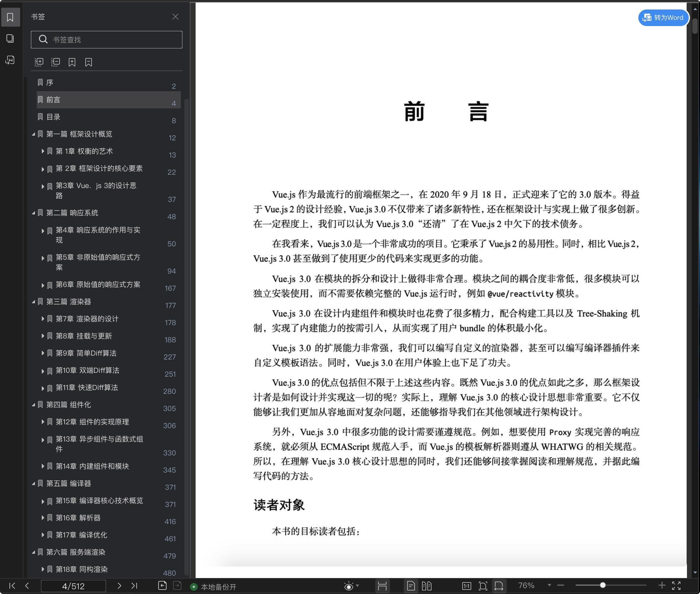The height and width of the screenshot is (594, 700).
Task: Click the magnifier icon in bookmark search
Action: coord(43,39)
